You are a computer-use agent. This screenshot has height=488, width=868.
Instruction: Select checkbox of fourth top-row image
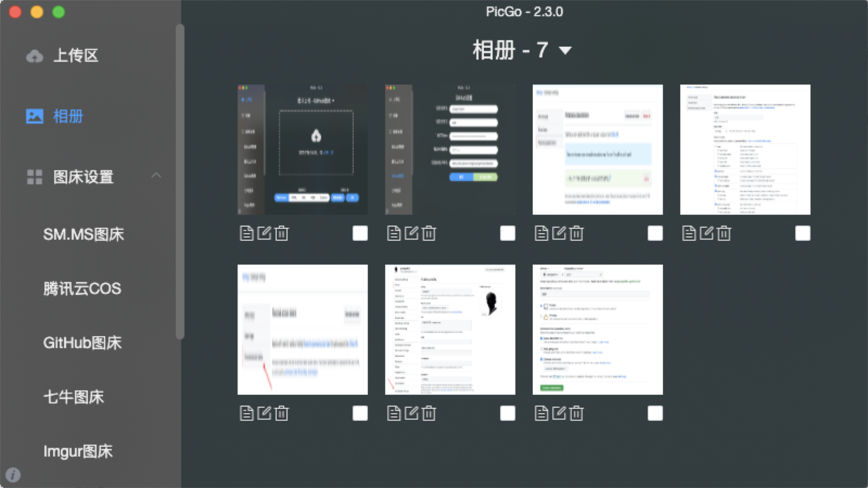[803, 233]
